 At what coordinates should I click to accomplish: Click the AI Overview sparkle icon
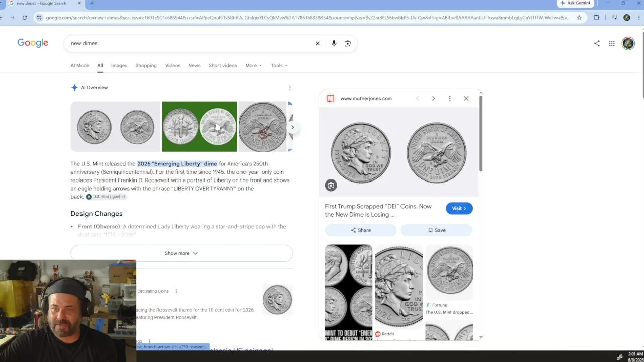(x=74, y=88)
